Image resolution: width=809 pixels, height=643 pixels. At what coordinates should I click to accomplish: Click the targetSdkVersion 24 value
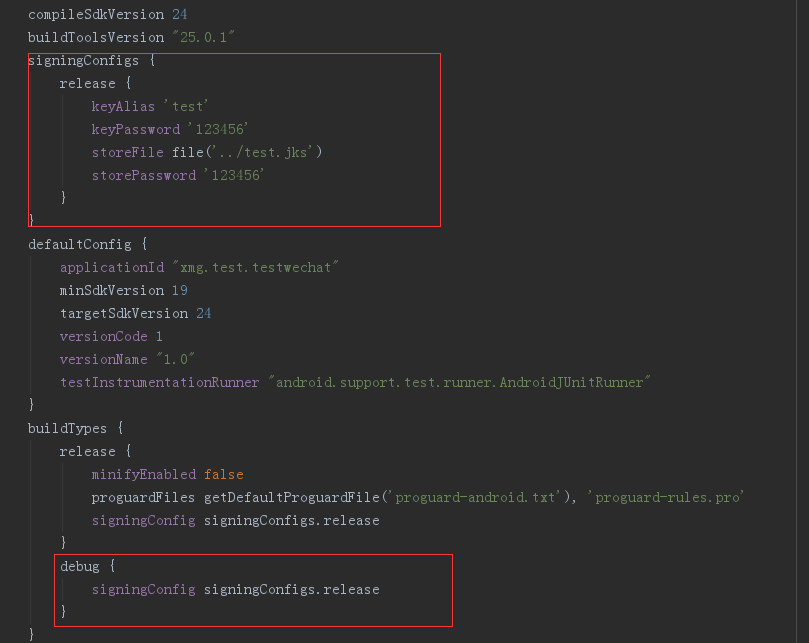203,313
